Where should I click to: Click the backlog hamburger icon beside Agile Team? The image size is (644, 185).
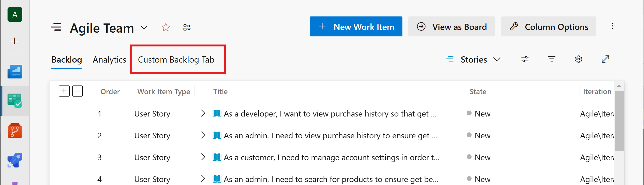coord(56,27)
